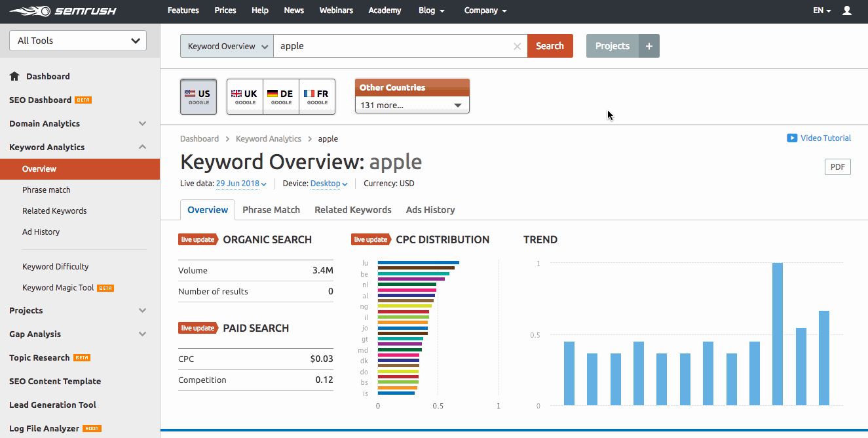Click the Dashboard home icon
This screenshot has width=868, height=438.
14,76
